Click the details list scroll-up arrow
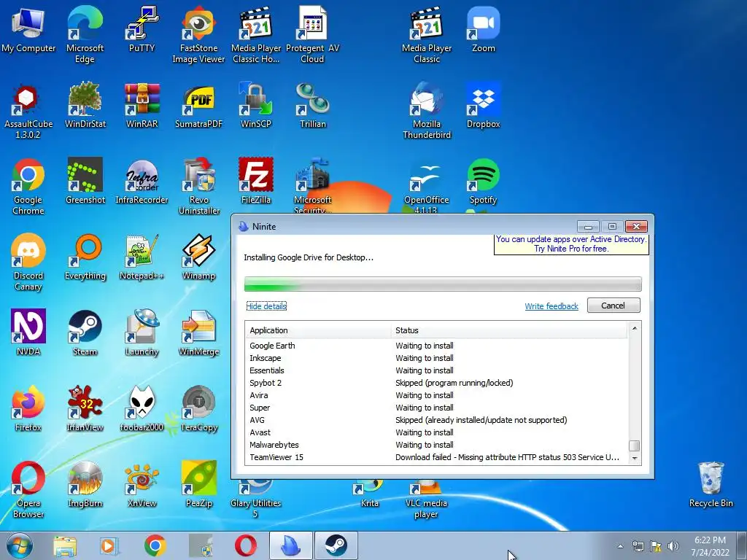 point(635,328)
